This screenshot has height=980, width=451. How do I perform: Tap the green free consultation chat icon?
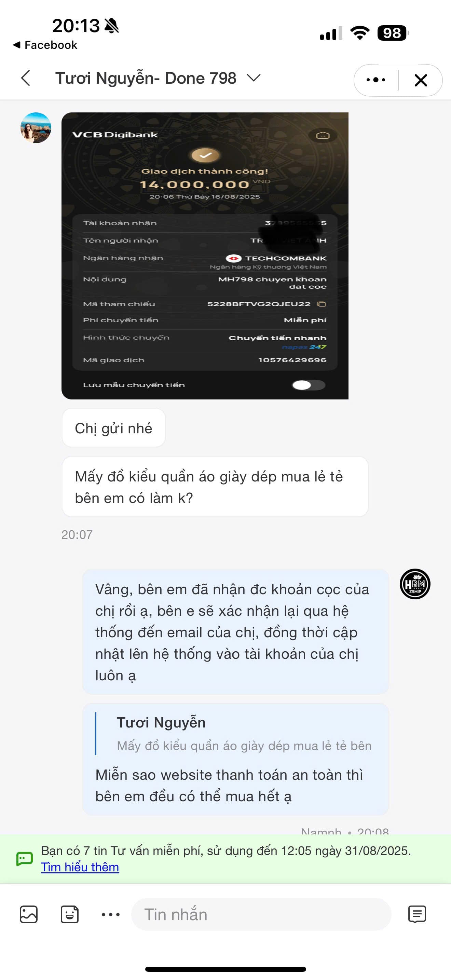pos(24,859)
